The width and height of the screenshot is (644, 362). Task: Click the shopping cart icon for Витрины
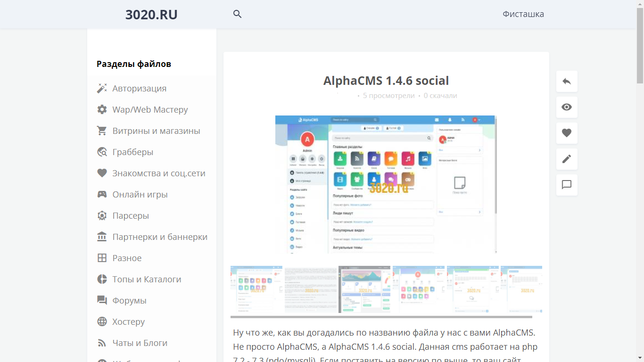[x=102, y=131]
